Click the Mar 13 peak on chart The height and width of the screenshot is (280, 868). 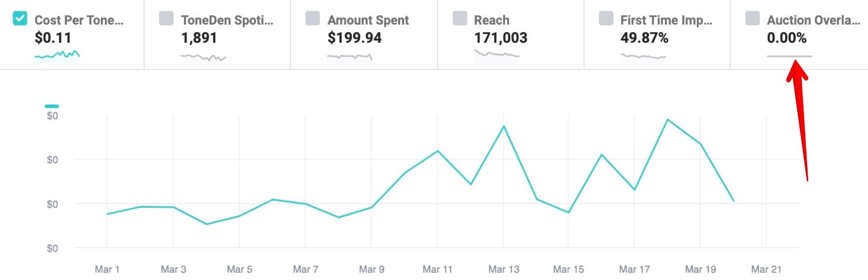[504, 126]
